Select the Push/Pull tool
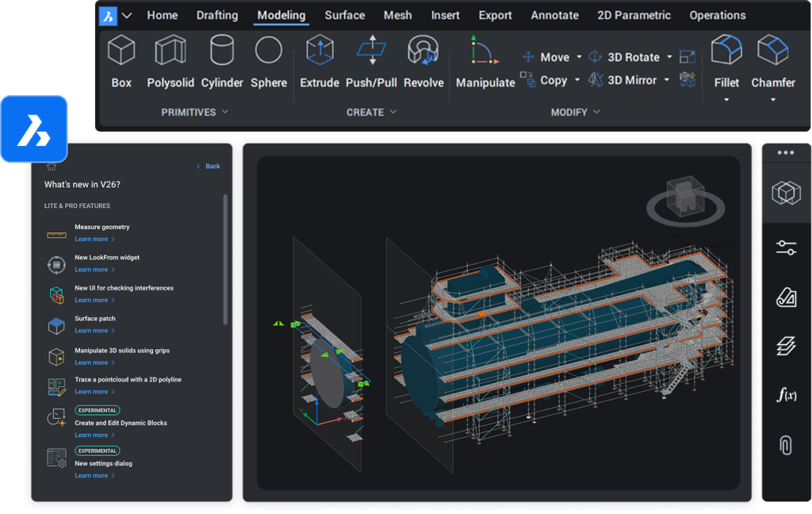The image size is (812, 514). pyautogui.click(x=370, y=61)
